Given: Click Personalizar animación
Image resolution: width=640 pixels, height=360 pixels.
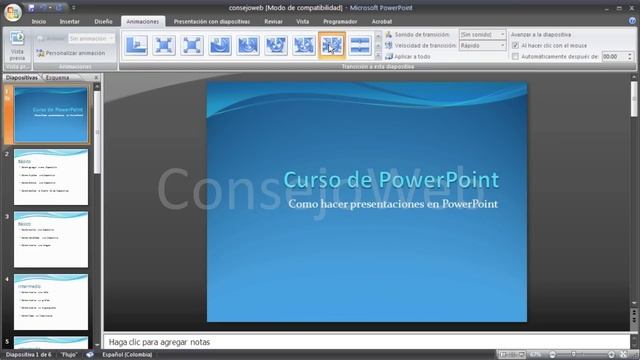Looking at the screenshot, I should coord(71,53).
